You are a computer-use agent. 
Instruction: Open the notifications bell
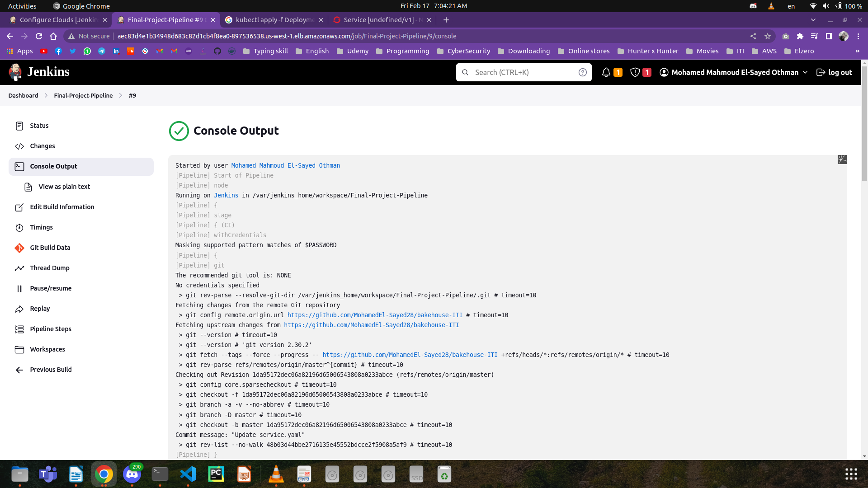606,72
